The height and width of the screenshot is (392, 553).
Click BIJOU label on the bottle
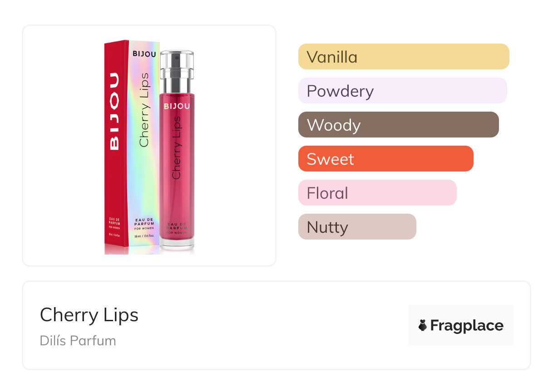(177, 106)
